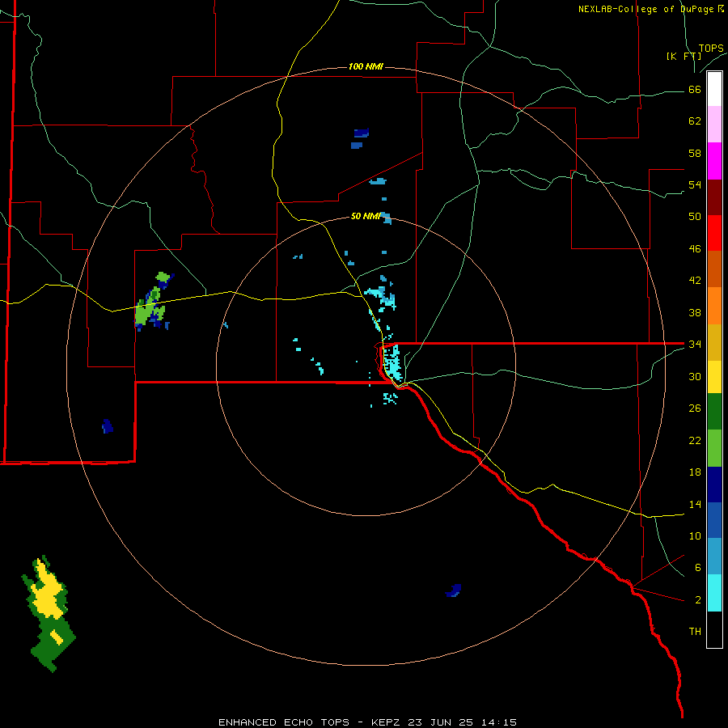Click the [K FT] units label
This screenshot has width=728, height=728.
pyautogui.click(x=684, y=56)
